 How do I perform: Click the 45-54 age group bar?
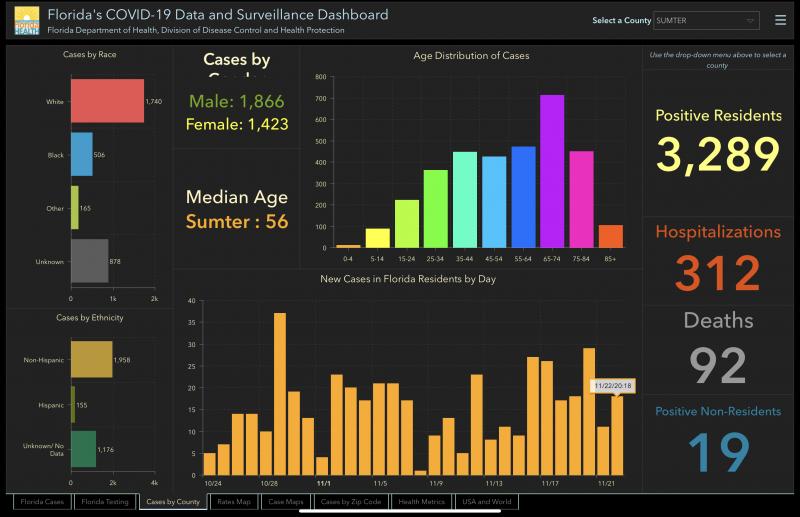[494, 202]
